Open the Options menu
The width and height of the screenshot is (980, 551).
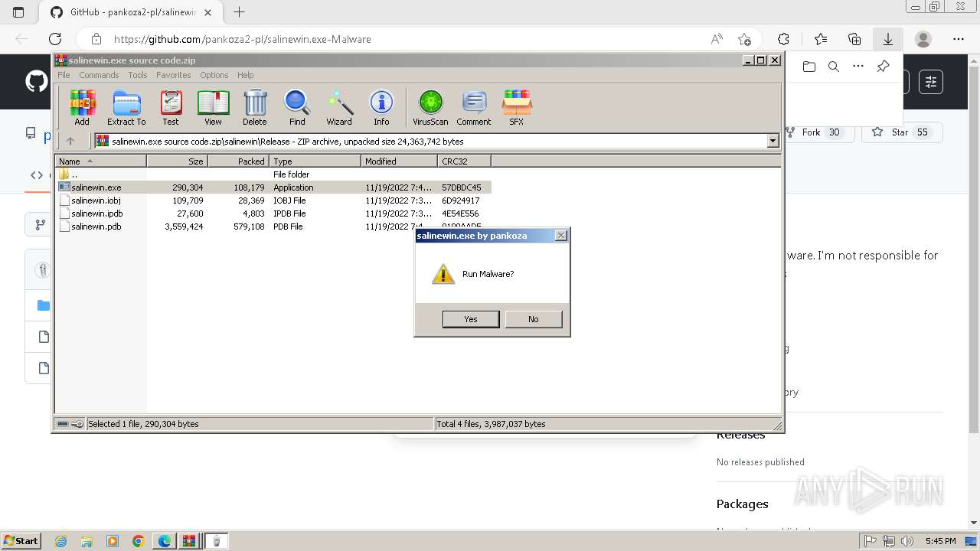(x=214, y=75)
